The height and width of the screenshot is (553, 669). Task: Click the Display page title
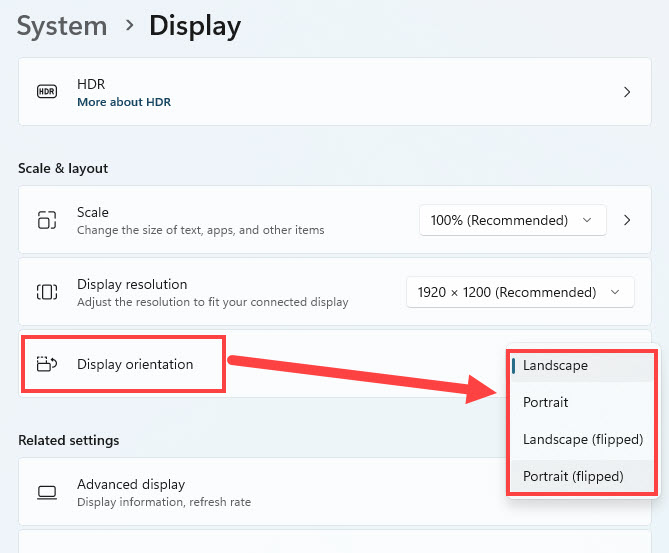tap(195, 25)
